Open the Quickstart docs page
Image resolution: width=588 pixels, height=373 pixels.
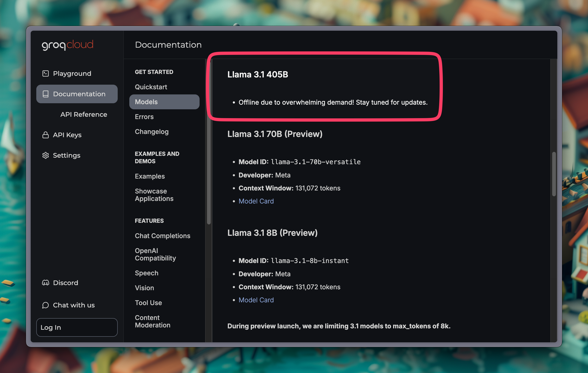[x=151, y=87]
